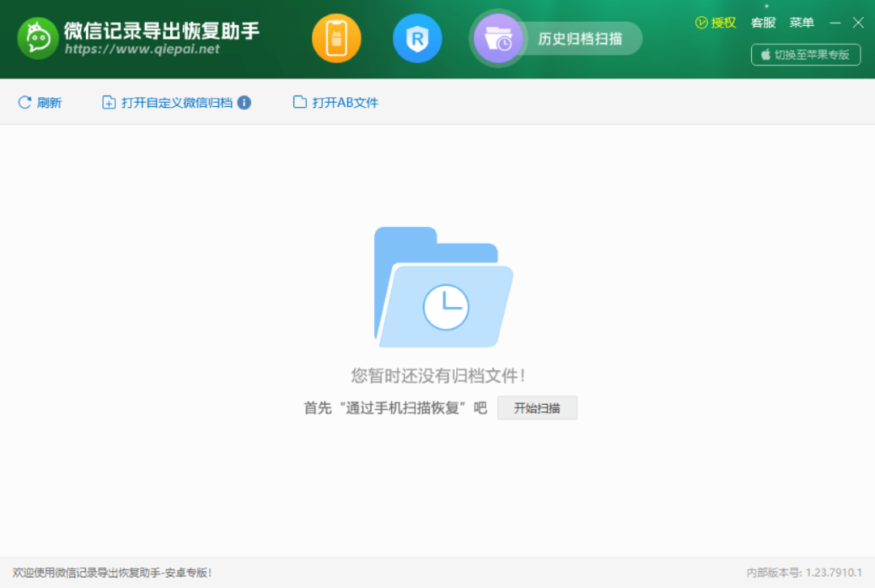
Task: Switch to Apple edition via 切换至苹果专版
Action: click(x=806, y=55)
